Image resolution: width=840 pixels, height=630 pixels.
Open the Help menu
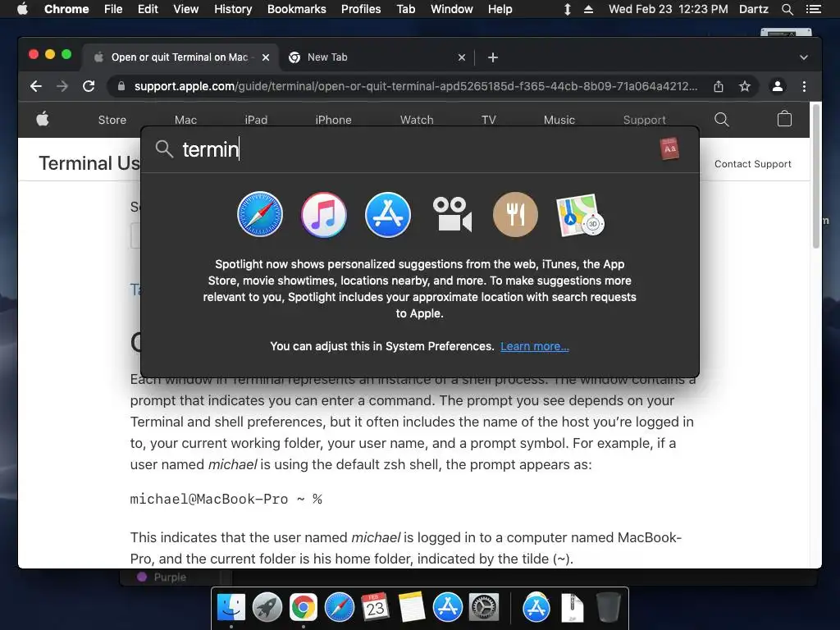point(500,9)
